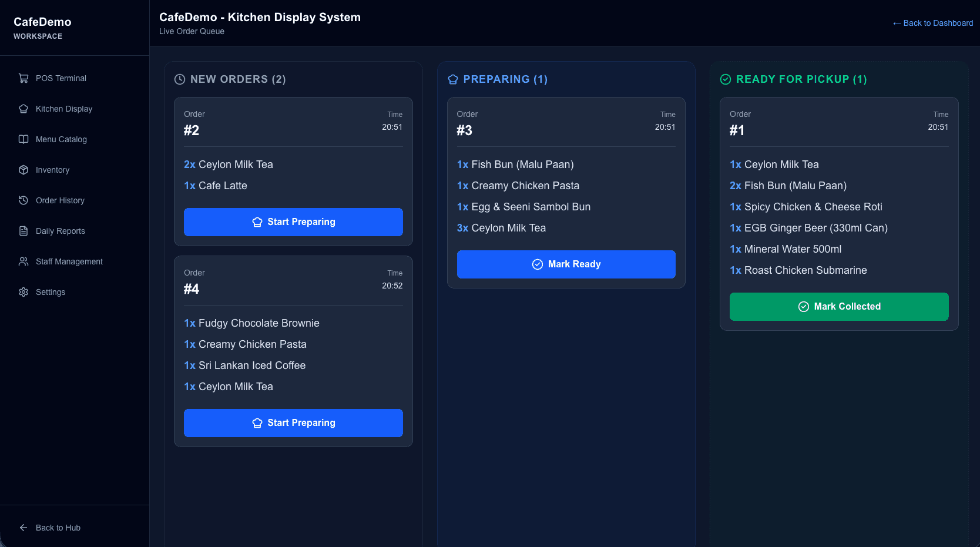Click the Live Order Queue subtitle
Screen dimensions: 980x547
[192, 31]
